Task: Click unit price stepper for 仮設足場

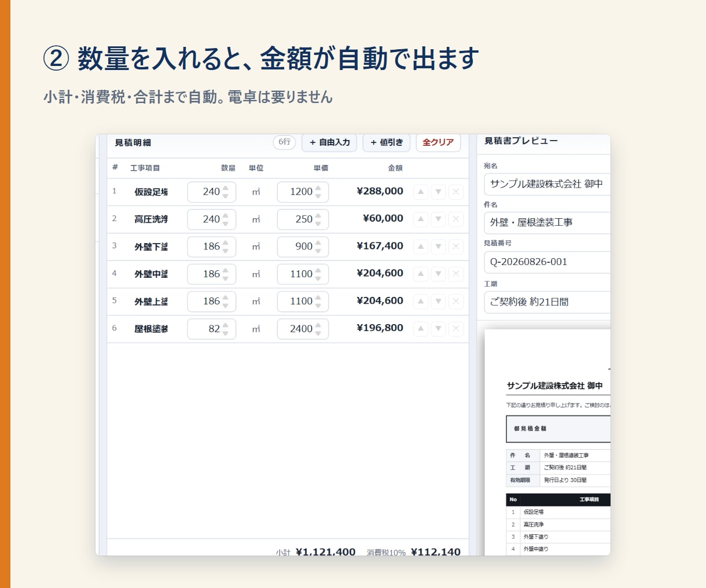Action: (318, 192)
